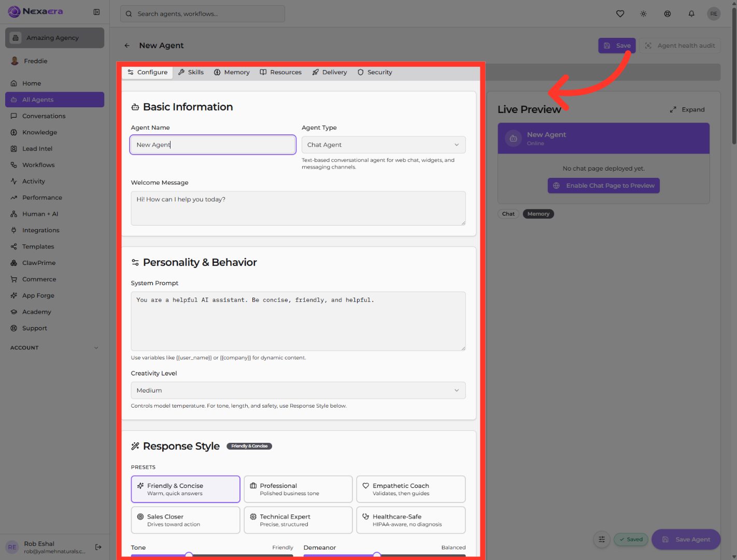Adjust the Tone slider handle
737x560 pixels.
tap(189, 556)
